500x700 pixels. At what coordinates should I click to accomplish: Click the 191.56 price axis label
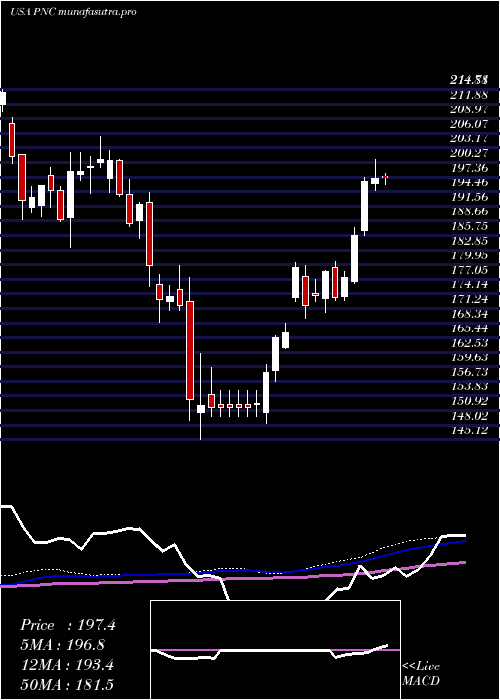coord(468,197)
